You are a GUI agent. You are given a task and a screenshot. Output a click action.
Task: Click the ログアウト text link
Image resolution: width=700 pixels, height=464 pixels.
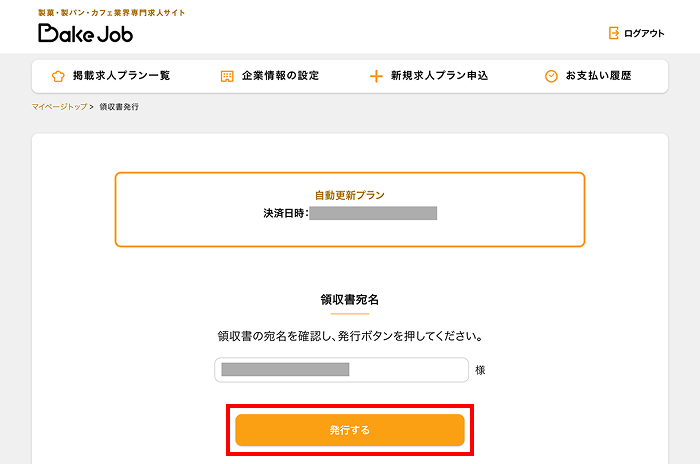click(x=643, y=33)
